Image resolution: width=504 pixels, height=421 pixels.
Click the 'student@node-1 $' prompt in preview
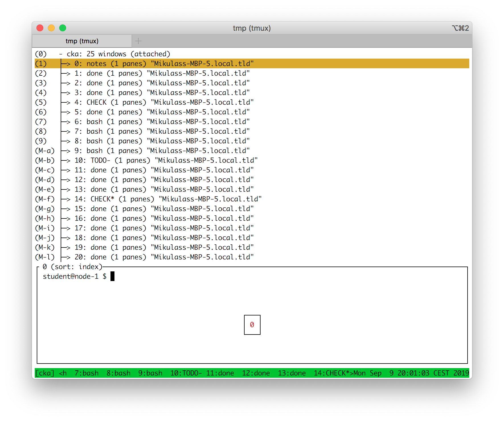tap(75, 276)
